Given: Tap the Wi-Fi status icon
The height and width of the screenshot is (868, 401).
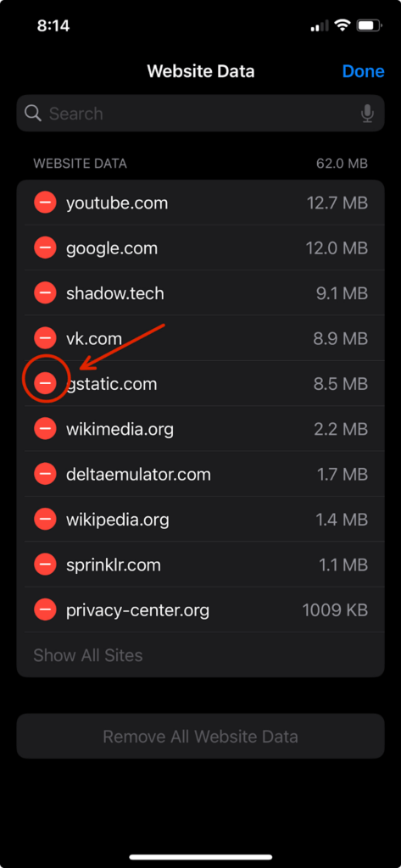Looking at the screenshot, I should coord(343,25).
